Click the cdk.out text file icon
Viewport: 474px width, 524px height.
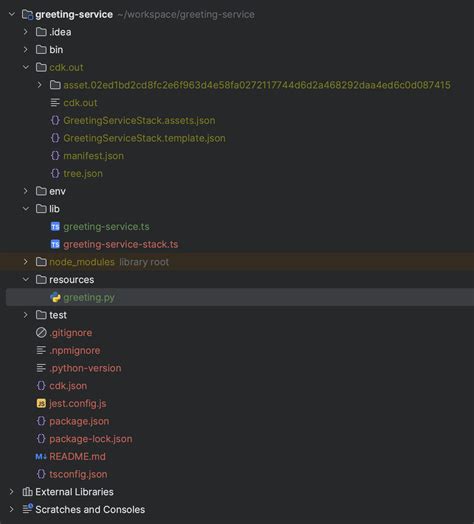(x=55, y=103)
